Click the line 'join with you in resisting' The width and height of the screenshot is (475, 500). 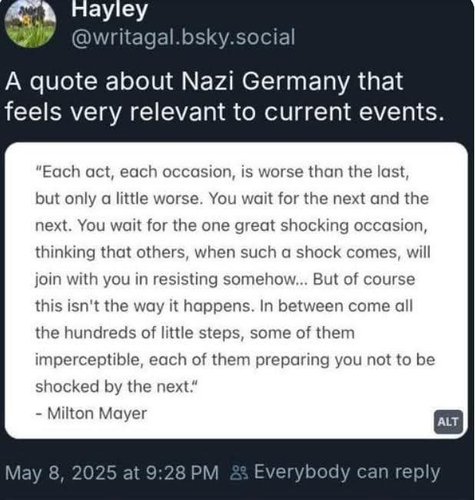[225, 279]
